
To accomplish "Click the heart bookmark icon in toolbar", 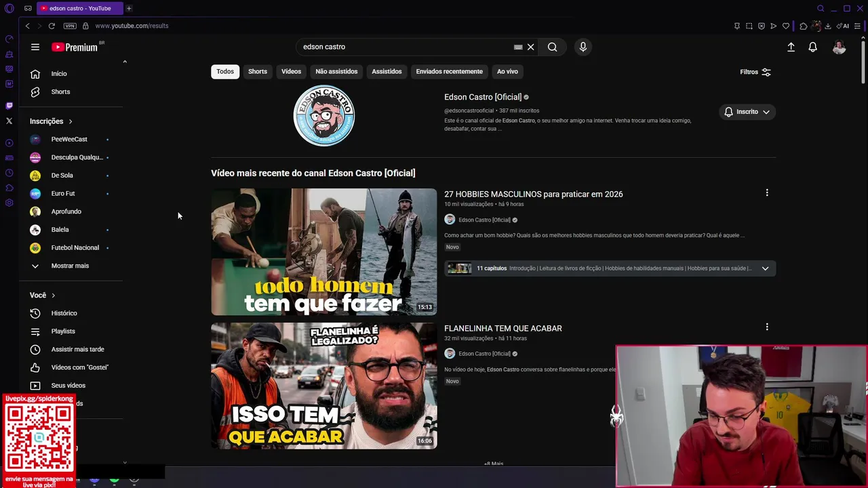I will 786,26.
